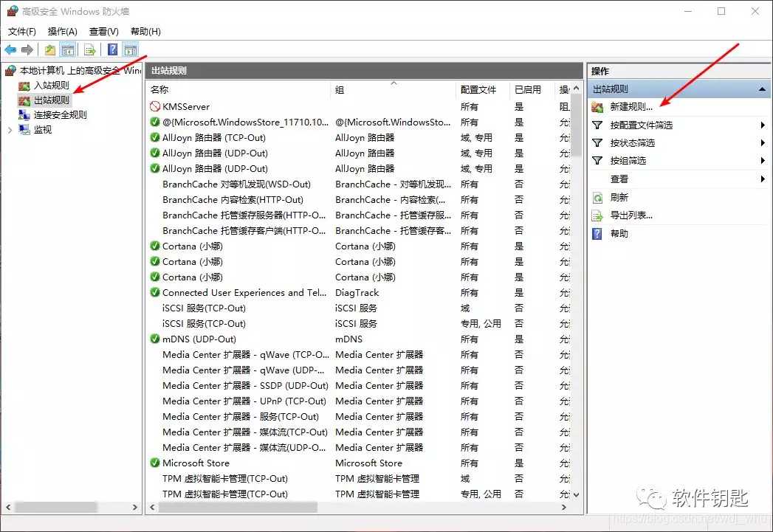Select Media Center 扩展器 - UPnP (TCP-Out) rule
The image size is (773, 532).
pos(360,401)
